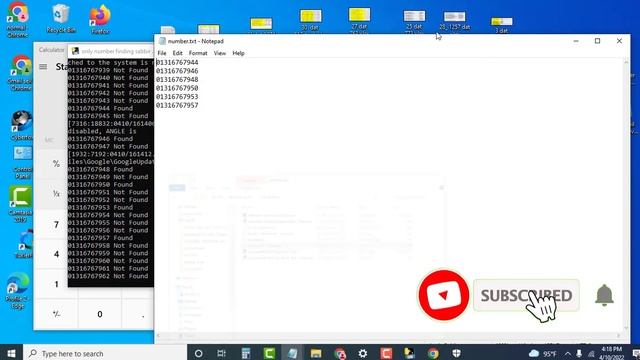The image size is (640, 360).
Task: Switch to Notepad in the taskbar
Action: click(x=292, y=353)
